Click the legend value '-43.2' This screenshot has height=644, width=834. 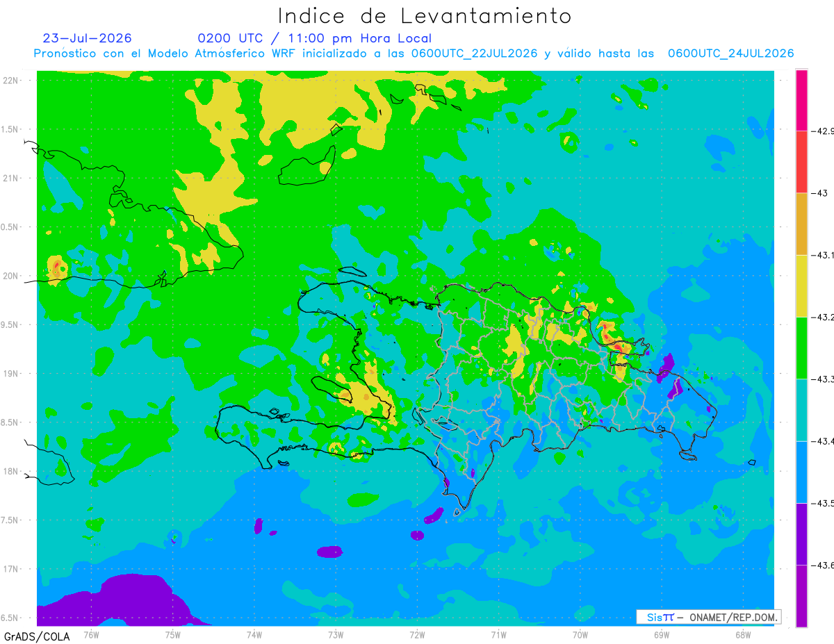tap(822, 317)
